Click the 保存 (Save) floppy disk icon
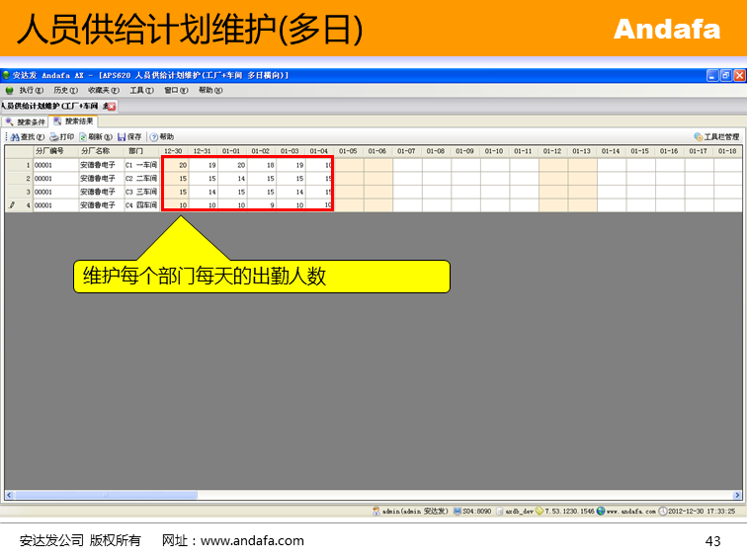 coord(122,136)
